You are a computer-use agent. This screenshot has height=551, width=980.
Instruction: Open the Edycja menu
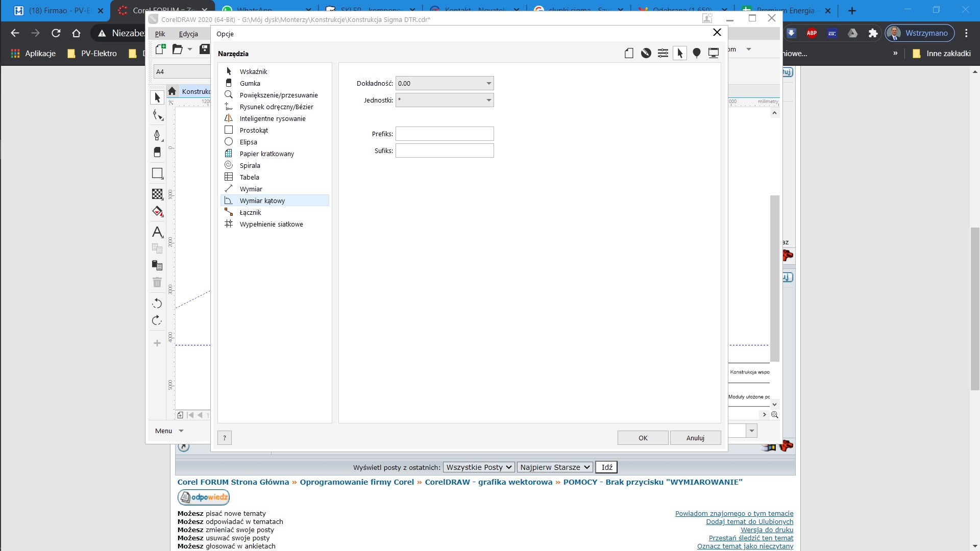click(x=188, y=34)
